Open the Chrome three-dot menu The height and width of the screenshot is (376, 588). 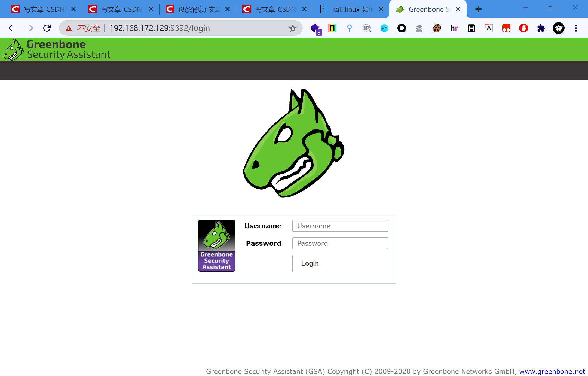tap(576, 28)
